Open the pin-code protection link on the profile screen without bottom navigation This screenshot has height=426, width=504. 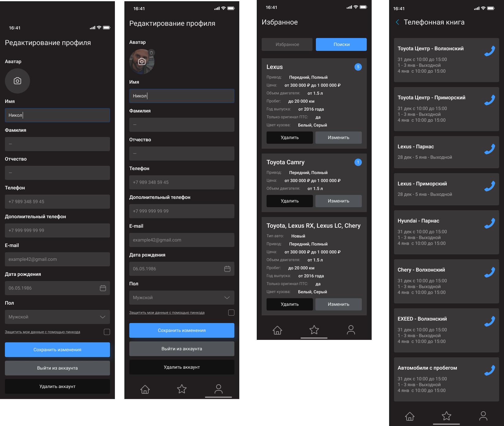tap(43, 332)
